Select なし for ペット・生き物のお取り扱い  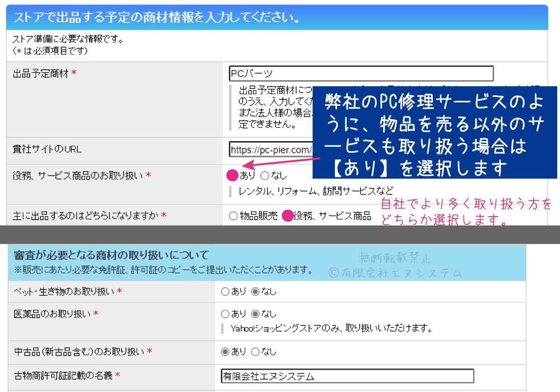click(255, 292)
